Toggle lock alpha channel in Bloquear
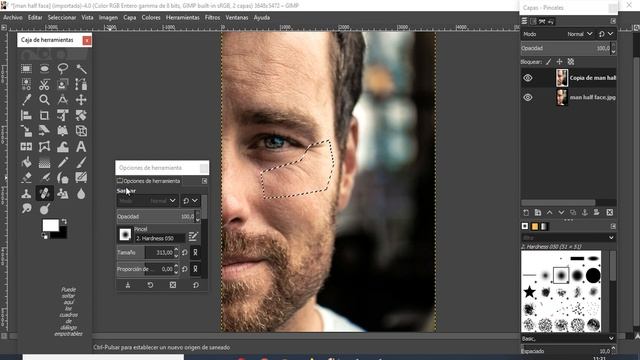The image size is (640, 360). (x=571, y=62)
